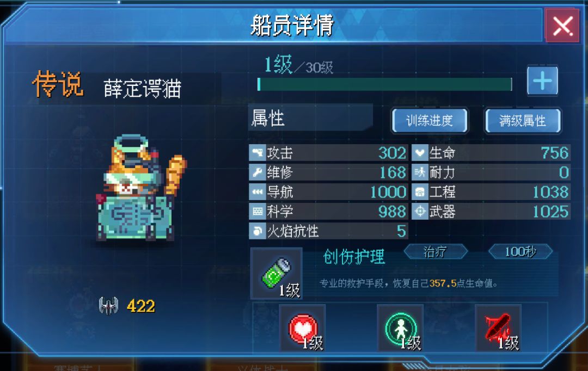Click the 生命 heart stat icon
The width and height of the screenshot is (588, 371).
click(420, 152)
